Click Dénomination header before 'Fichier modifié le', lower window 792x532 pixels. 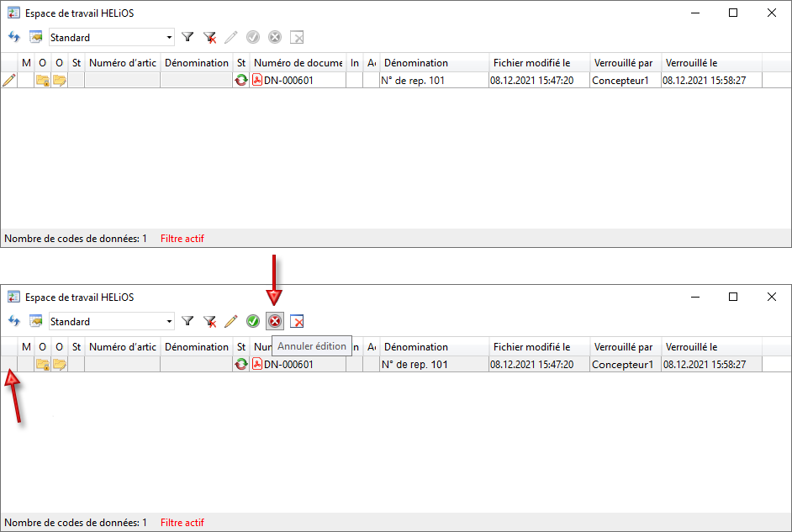coord(435,347)
